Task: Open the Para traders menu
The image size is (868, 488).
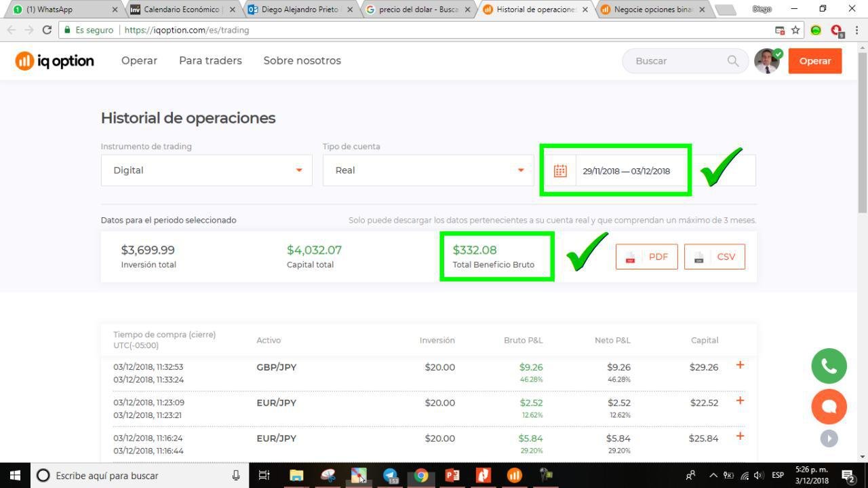Action: [x=210, y=60]
